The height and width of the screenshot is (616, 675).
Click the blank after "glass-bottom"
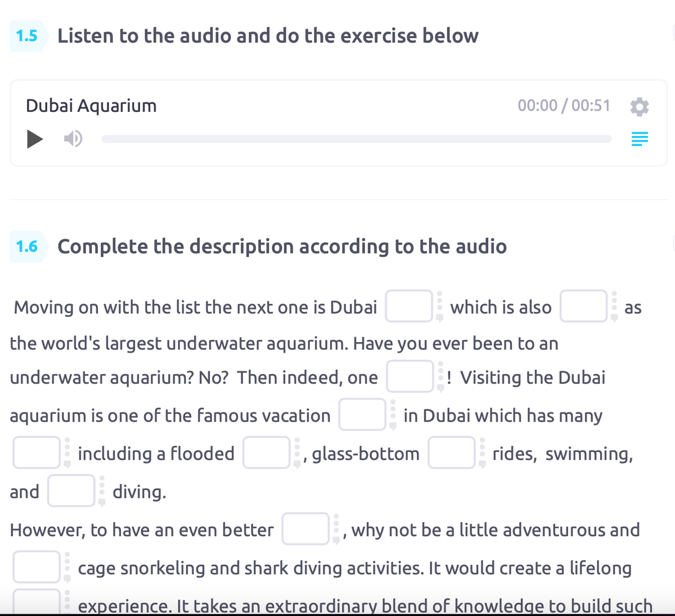tap(452, 452)
